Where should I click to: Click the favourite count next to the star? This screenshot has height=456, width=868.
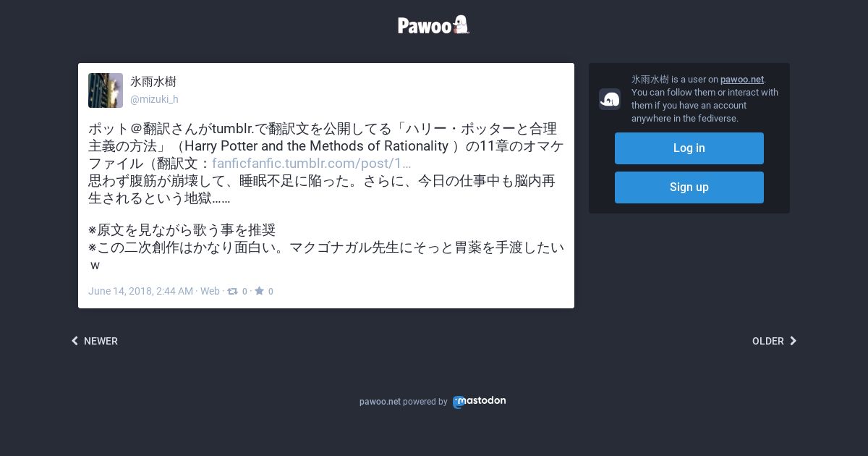[x=271, y=292]
